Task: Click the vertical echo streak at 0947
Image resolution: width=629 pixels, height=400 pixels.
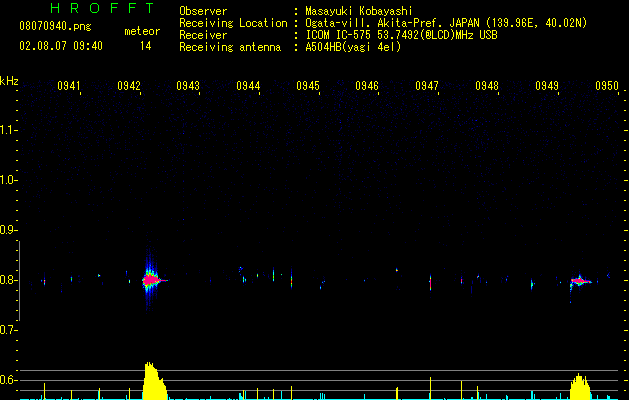Action: pyautogui.click(x=430, y=282)
